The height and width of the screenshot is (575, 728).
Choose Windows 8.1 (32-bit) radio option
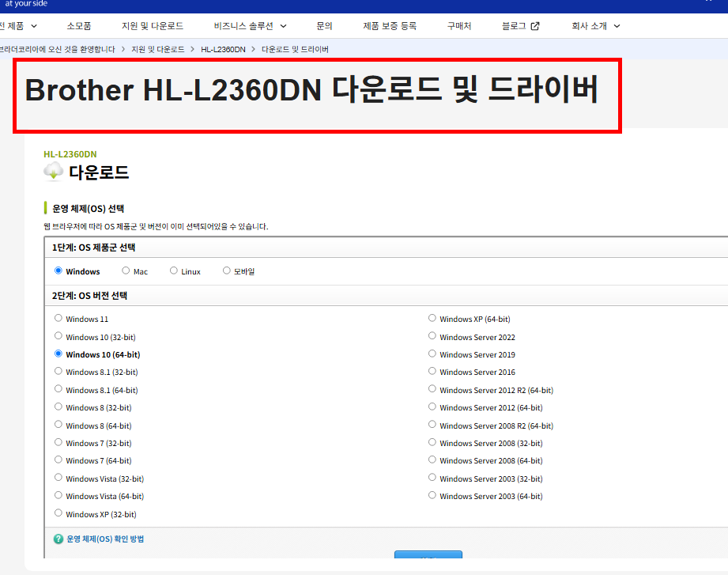pyautogui.click(x=58, y=371)
